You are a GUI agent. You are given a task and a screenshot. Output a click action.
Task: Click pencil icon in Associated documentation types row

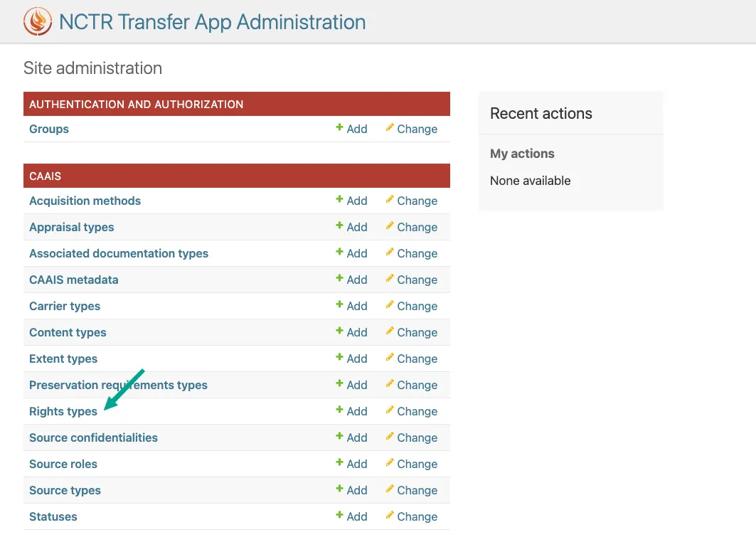390,252
